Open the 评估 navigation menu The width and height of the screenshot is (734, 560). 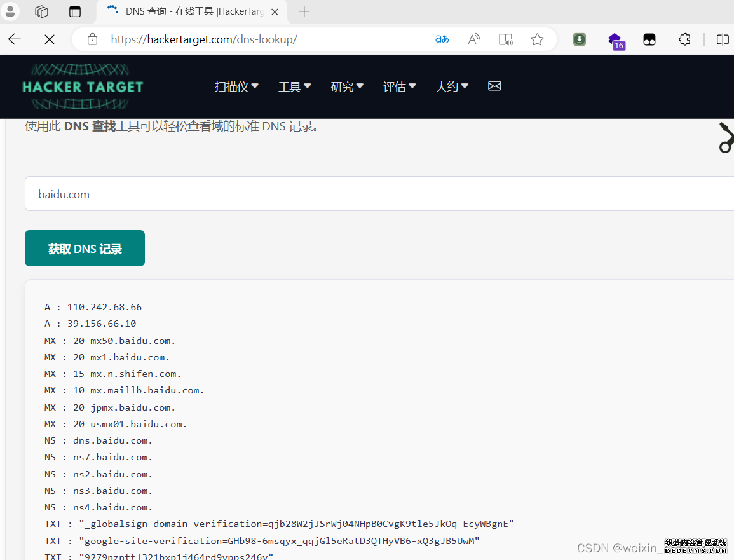pos(399,86)
